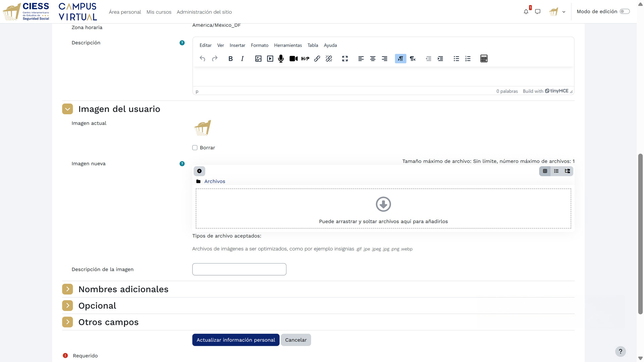Viewport: 644px width, 362px height.
Task: Click the record video camera icon
Action: click(293, 59)
